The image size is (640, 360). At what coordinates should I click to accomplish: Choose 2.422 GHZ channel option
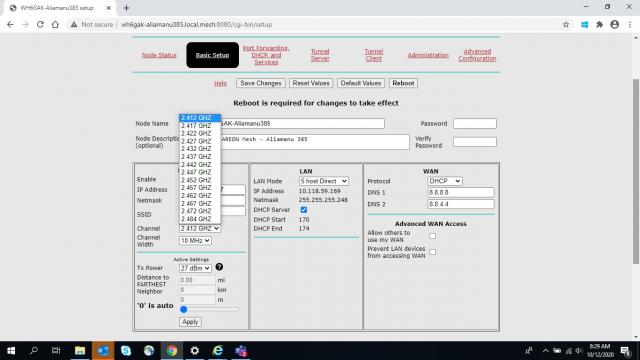(200, 133)
